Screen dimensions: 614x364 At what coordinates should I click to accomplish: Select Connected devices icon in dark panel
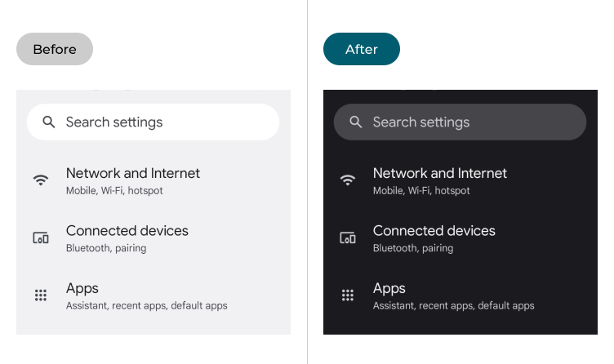click(348, 238)
